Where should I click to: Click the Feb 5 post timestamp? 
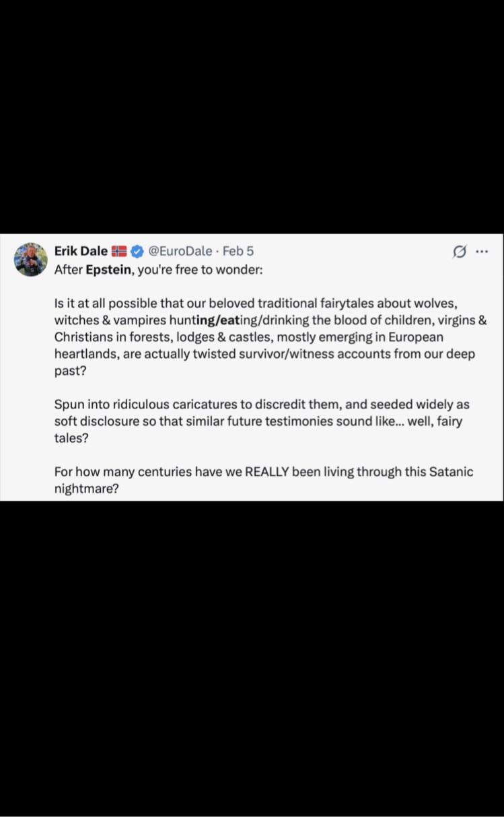pyautogui.click(x=238, y=252)
